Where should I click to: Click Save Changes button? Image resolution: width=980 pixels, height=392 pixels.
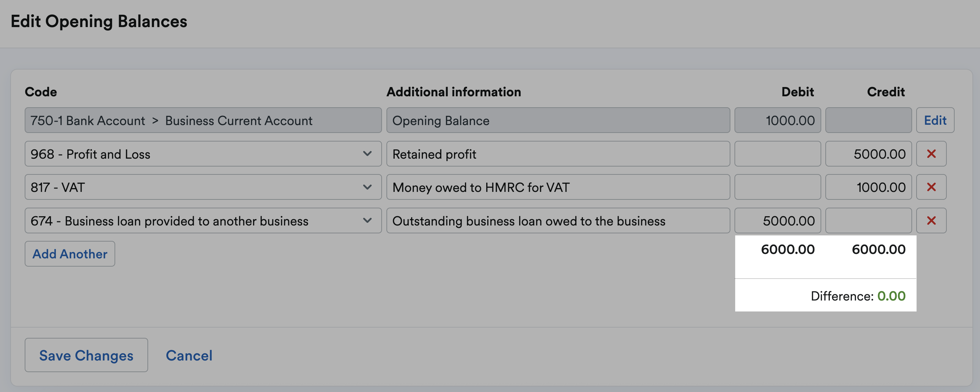(86, 355)
